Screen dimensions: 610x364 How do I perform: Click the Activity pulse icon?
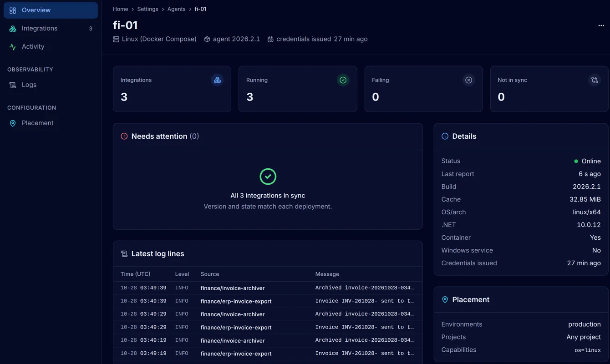[x=13, y=46]
